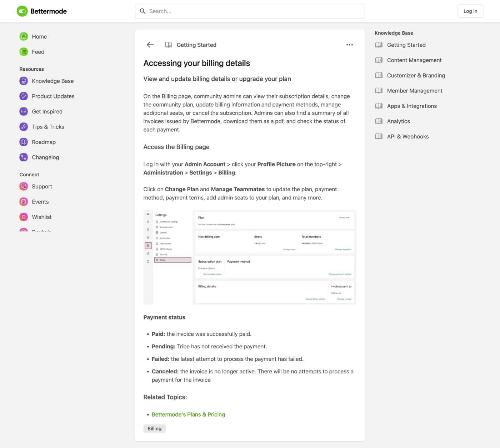Click the Analytics book icon
This screenshot has width=500, height=448.
tap(379, 121)
